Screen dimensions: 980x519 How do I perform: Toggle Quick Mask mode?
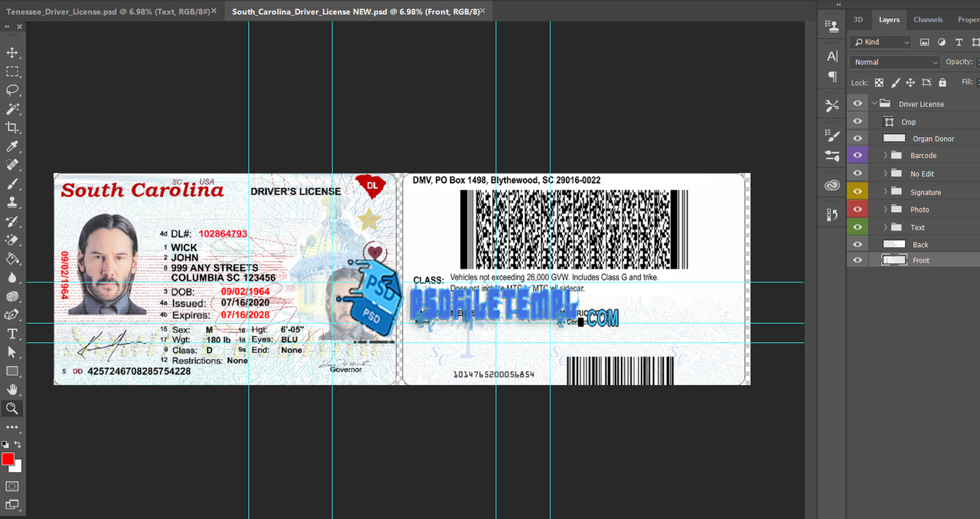click(12, 486)
